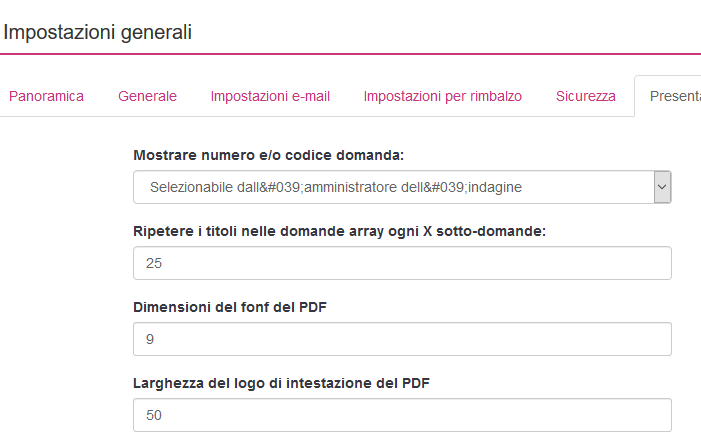
Task: Click the Dimensioni del fonf del PDF field
Action: 401,339
